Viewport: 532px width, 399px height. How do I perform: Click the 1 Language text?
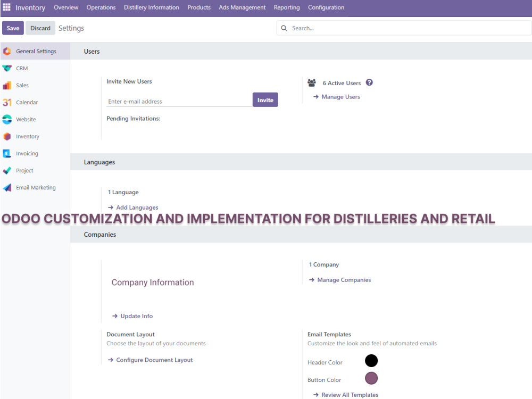(x=123, y=192)
